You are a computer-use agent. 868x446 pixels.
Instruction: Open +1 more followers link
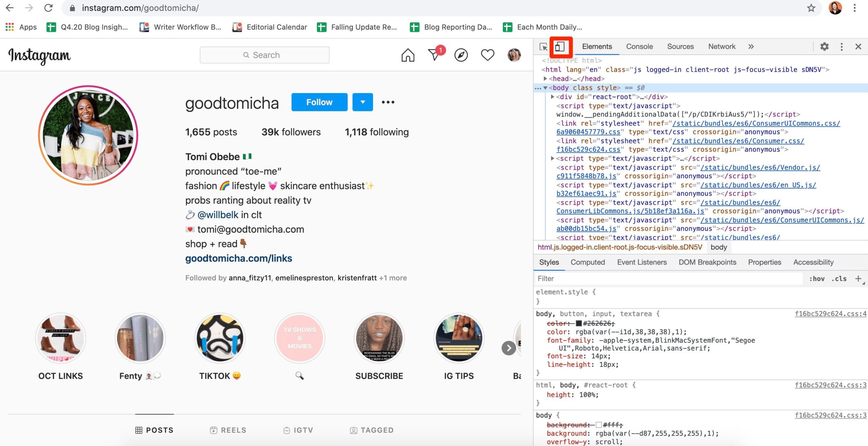click(x=393, y=278)
